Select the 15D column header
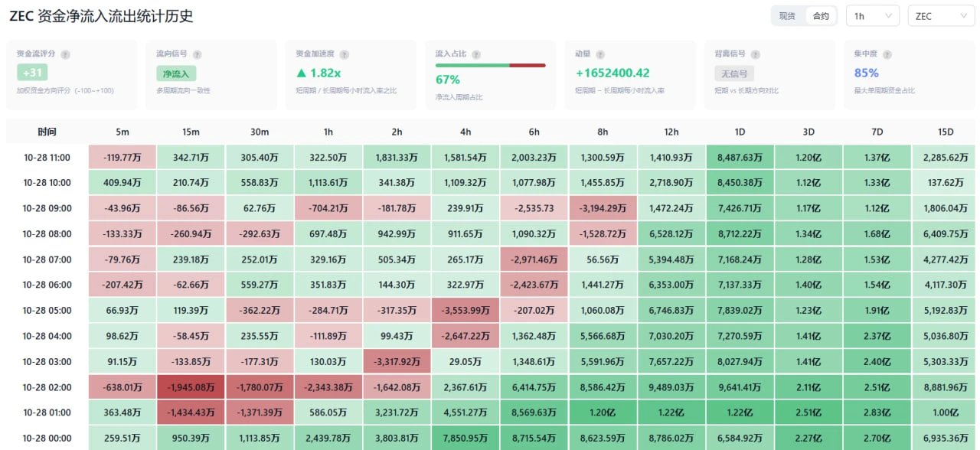 [x=946, y=132]
